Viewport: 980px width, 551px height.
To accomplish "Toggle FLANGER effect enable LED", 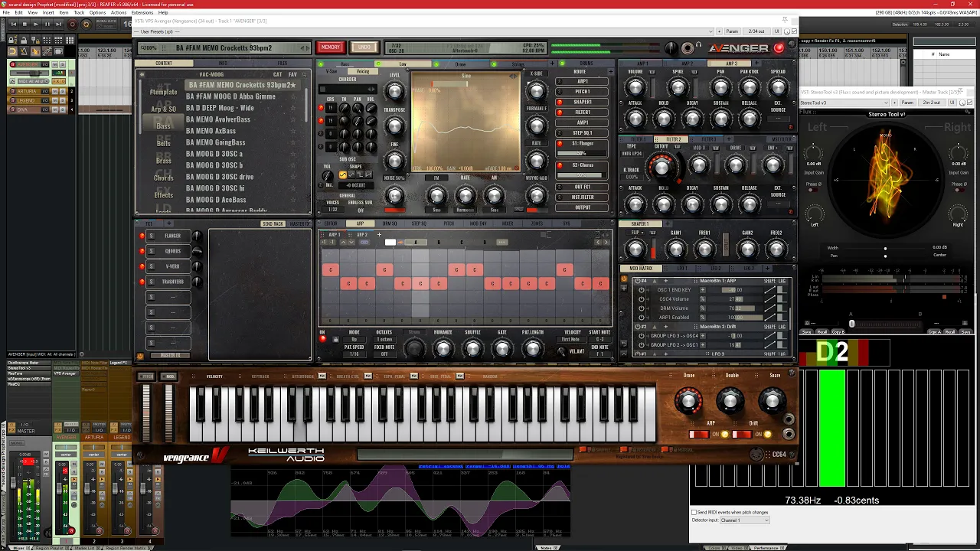I will pyautogui.click(x=142, y=236).
